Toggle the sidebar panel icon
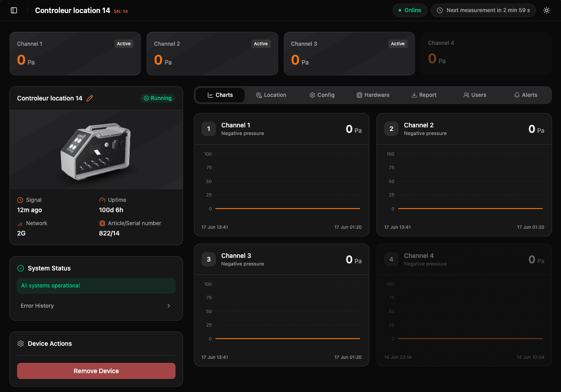This screenshot has width=561, height=392. tap(14, 10)
